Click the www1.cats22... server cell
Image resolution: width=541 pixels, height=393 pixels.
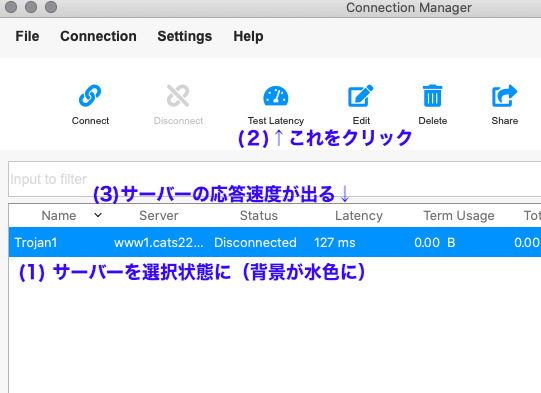(x=159, y=243)
